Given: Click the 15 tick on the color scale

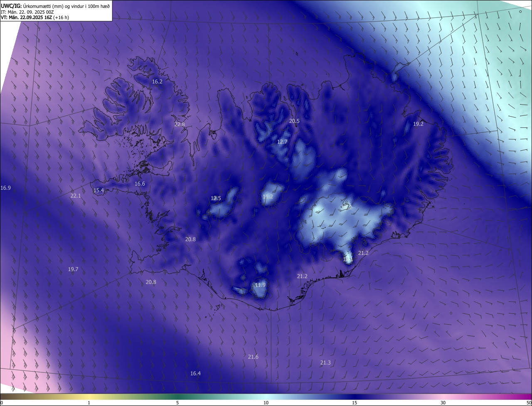Looking at the screenshot, I should point(355,403).
